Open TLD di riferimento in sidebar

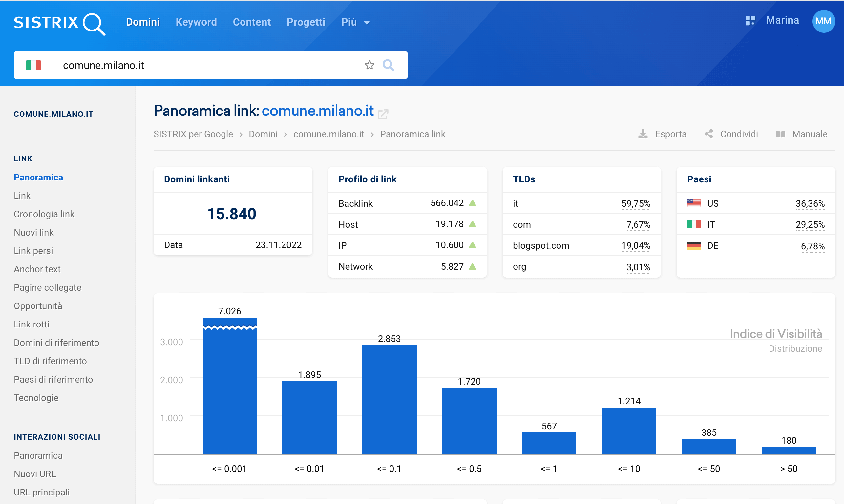50,361
